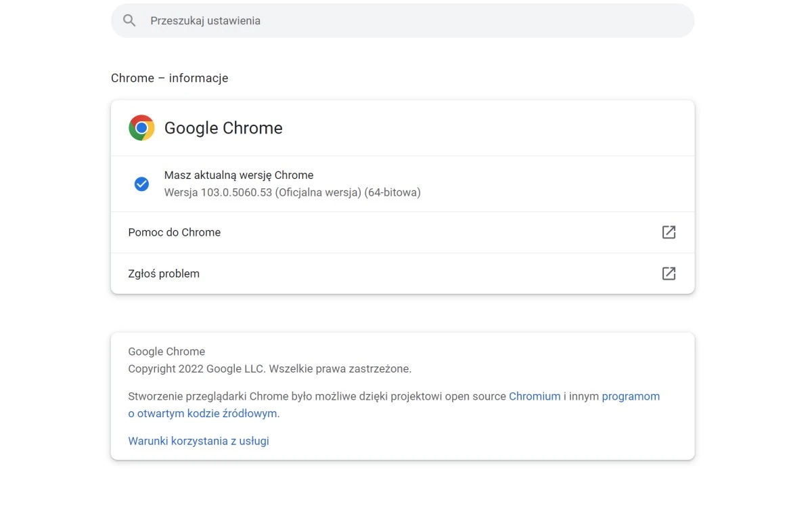Click the 'Chrome – informacje' page heading

coord(169,78)
